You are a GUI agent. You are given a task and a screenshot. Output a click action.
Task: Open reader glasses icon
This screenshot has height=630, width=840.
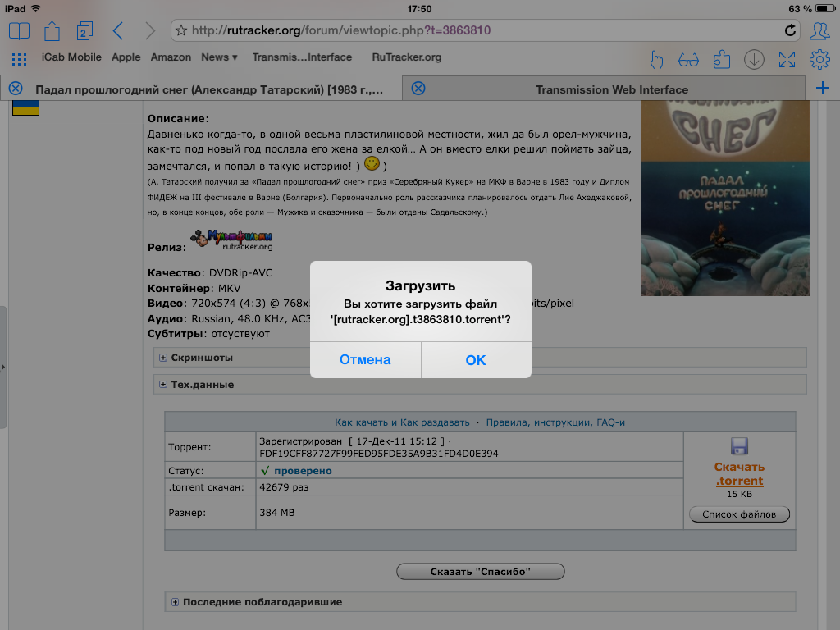[x=688, y=59]
